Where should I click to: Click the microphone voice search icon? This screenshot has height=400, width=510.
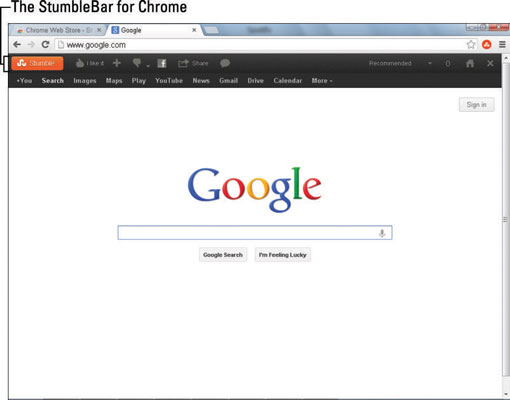point(382,233)
